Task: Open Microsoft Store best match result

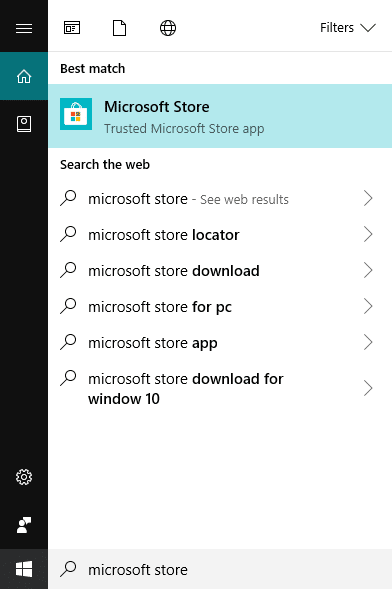Action: (x=220, y=116)
